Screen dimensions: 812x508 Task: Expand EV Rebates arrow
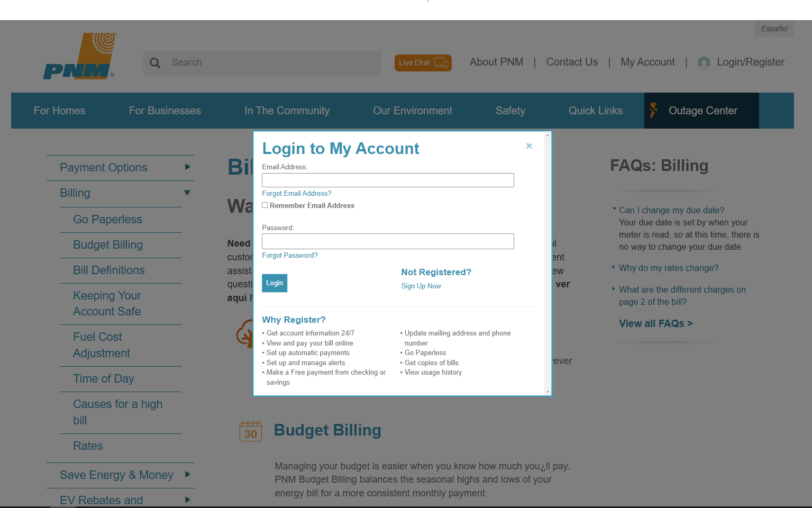coord(187,500)
